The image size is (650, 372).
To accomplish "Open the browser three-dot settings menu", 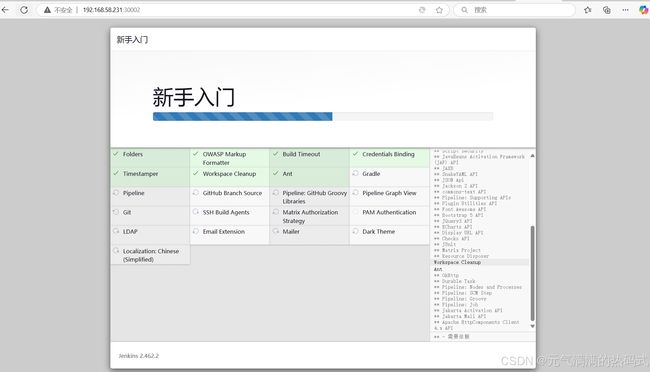I will click(625, 10).
